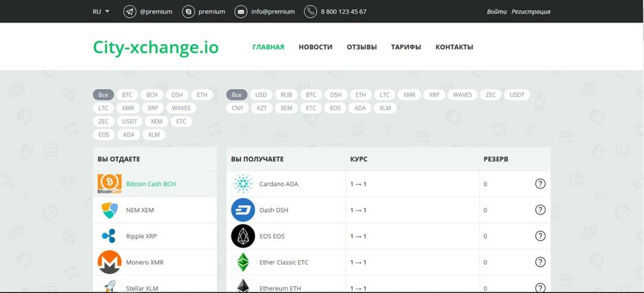Open the info@premium email link
Image resolution: width=644 pixels, height=293 pixels.
point(273,12)
